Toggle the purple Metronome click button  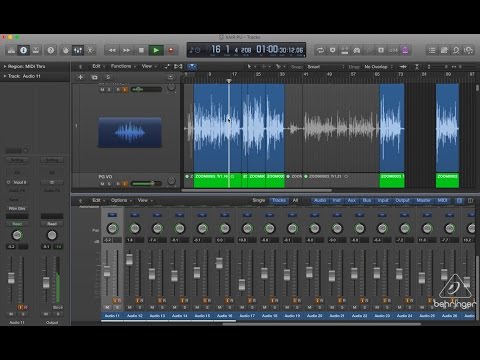pyautogui.click(x=405, y=50)
